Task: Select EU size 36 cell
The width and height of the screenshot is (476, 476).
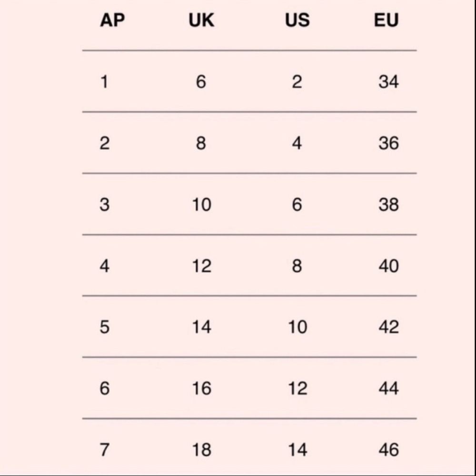Action: pos(388,143)
